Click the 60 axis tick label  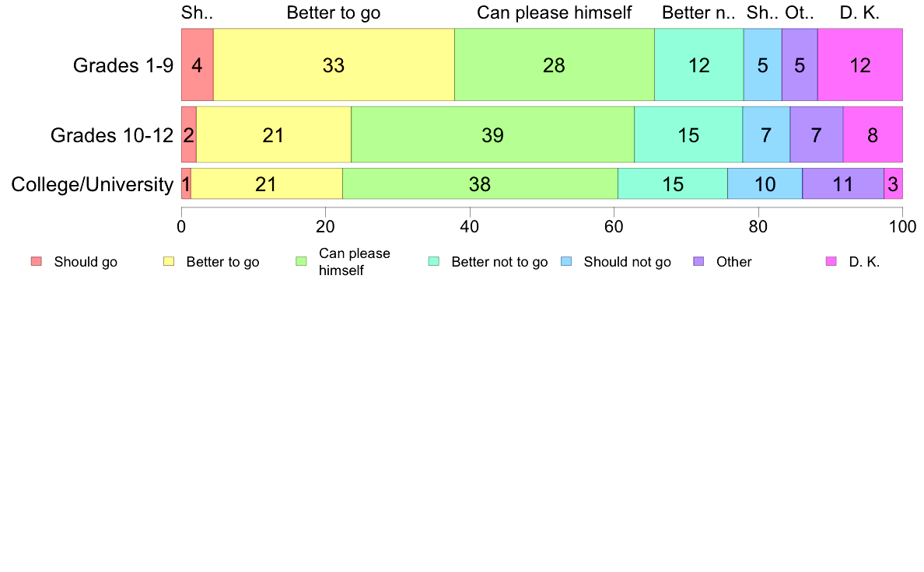coord(614,227)
